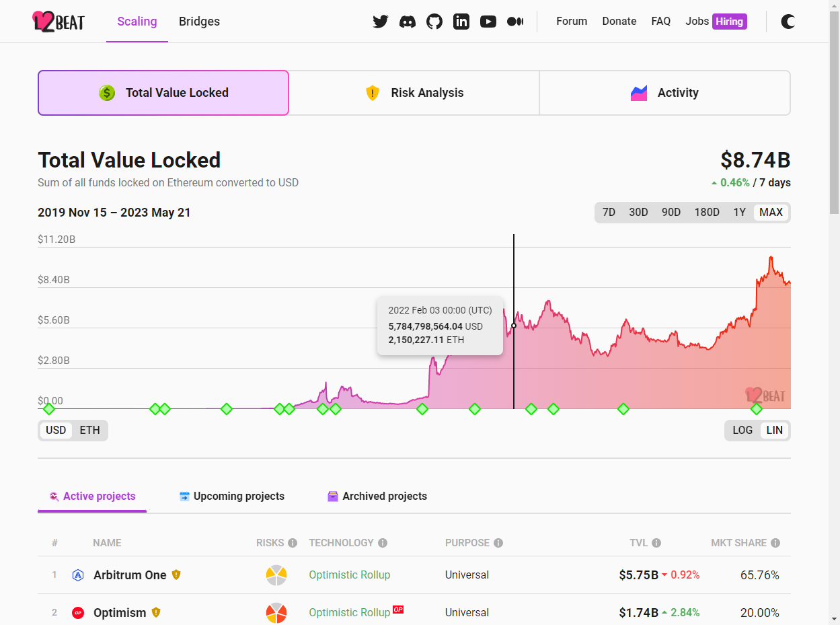
Task: Open the Arbitrum One project
Action: (x=130, y=575)
